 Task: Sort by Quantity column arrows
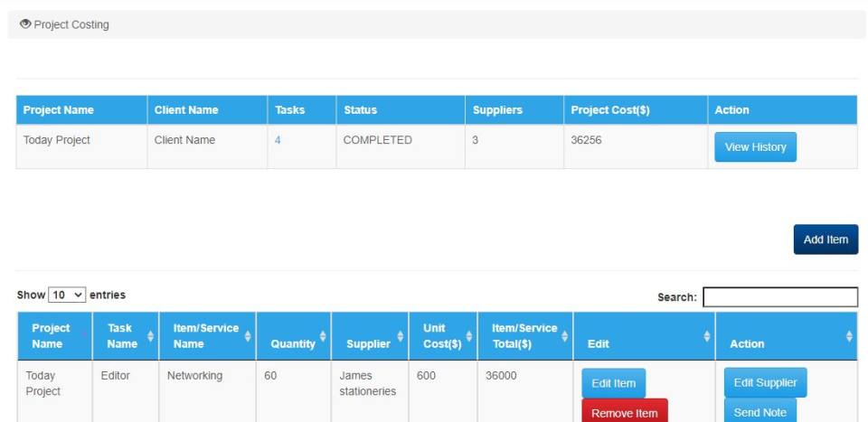coord(323,336)
